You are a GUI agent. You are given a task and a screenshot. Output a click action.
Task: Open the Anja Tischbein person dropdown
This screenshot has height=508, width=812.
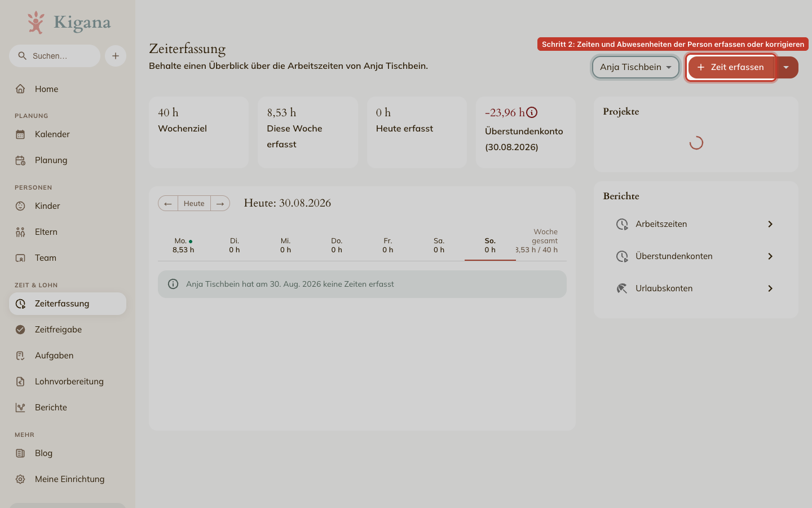click(636, 67)
